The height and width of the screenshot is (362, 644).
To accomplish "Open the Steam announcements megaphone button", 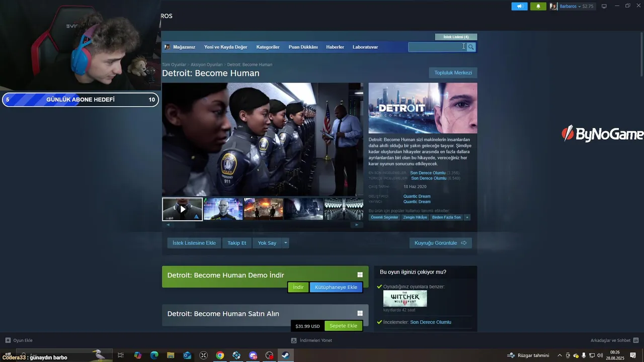I will 520,7.
